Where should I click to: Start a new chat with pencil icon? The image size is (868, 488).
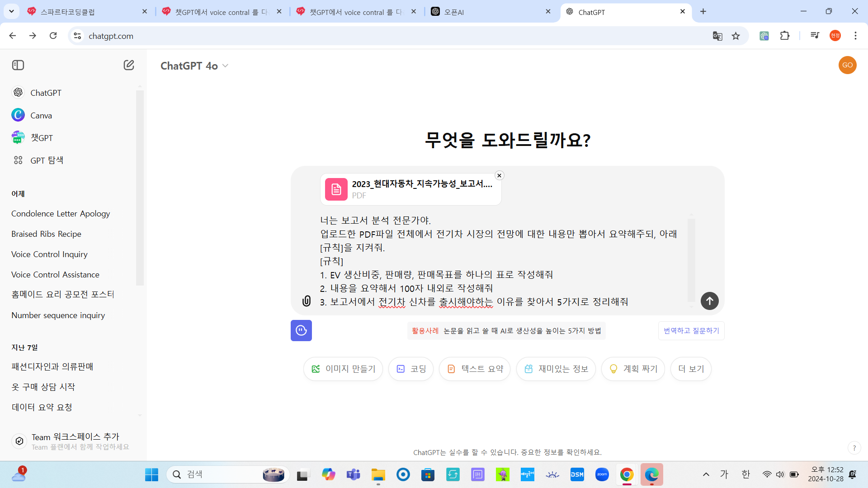click(129, 66)
